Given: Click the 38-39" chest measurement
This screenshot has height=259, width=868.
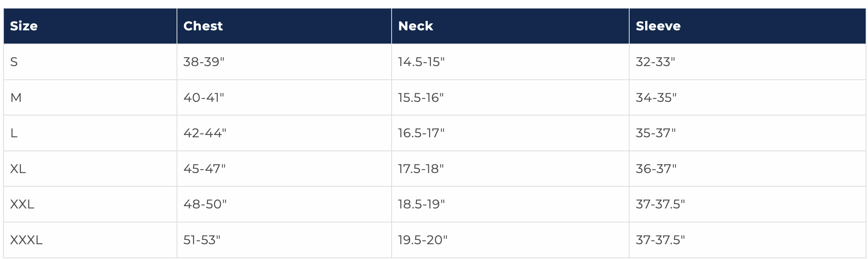Looking at the screenshot, I should [x=204, y=62].
